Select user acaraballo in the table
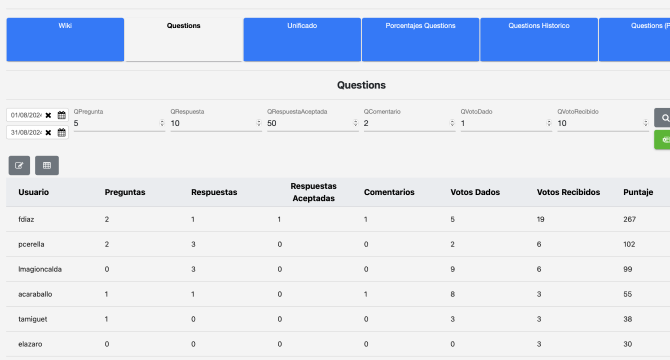 tap(35, 294)
